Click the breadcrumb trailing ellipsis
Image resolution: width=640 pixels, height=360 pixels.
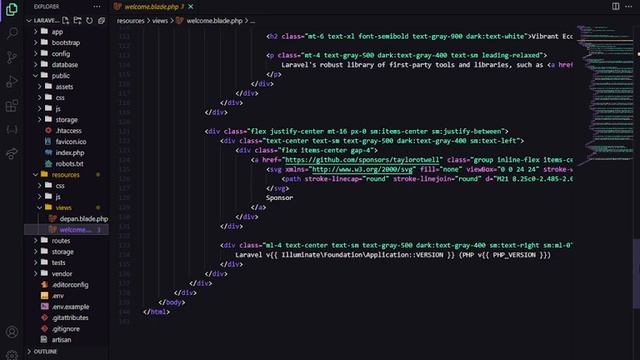[x=253, y=21]
